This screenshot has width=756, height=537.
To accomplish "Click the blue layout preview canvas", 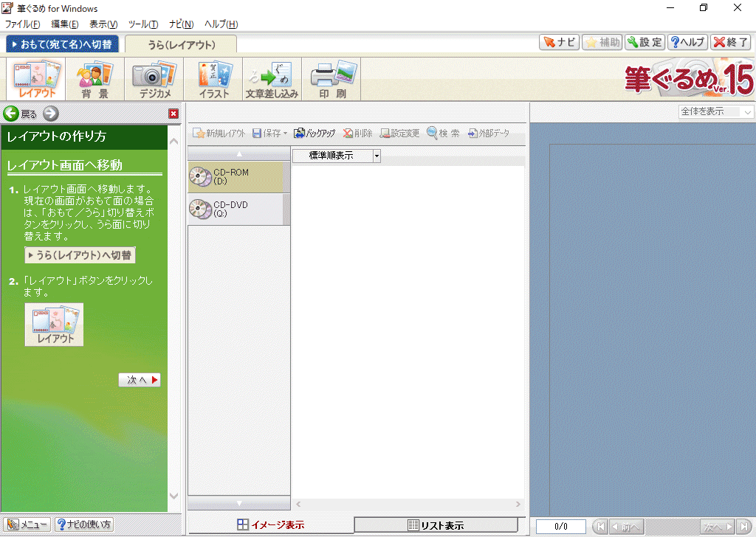I will [x=643, y=319].
